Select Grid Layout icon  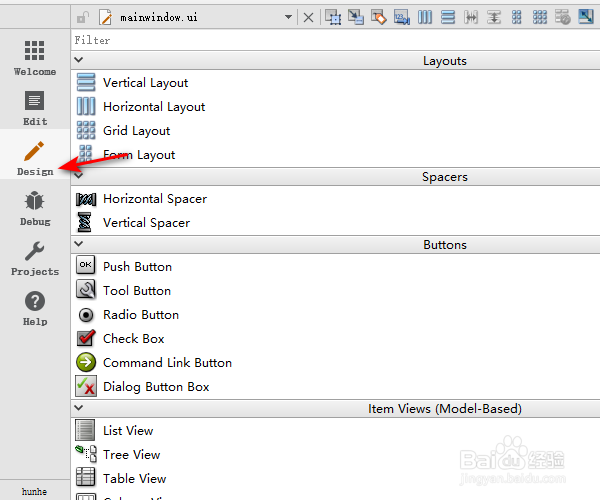tap(86, 130)
